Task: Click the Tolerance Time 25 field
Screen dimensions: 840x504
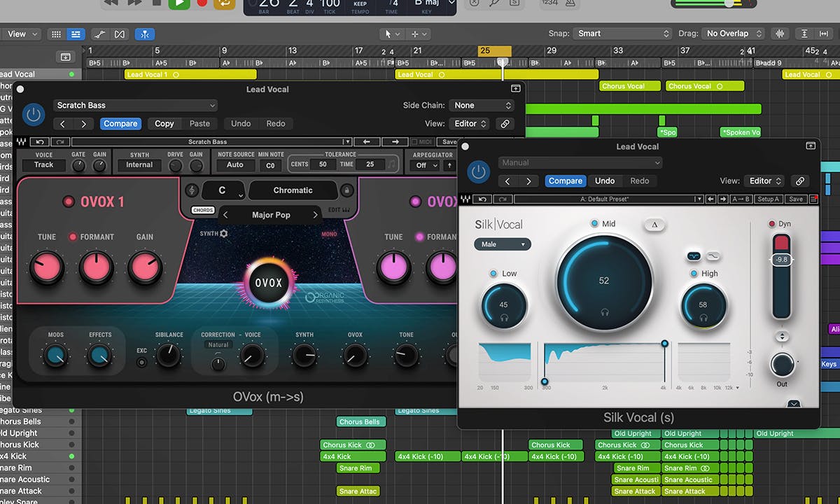Action: [370, 164]
